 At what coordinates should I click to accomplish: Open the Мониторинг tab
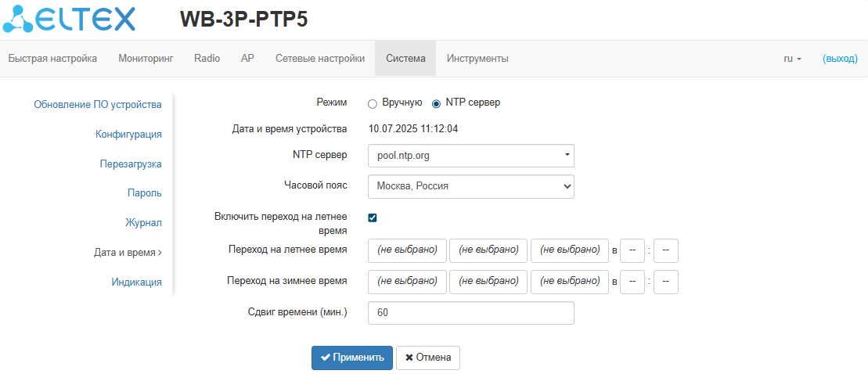pos(146,59)
